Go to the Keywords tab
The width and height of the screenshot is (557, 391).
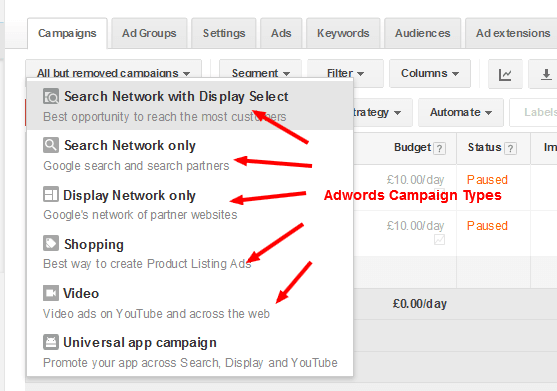click(343, 33)
